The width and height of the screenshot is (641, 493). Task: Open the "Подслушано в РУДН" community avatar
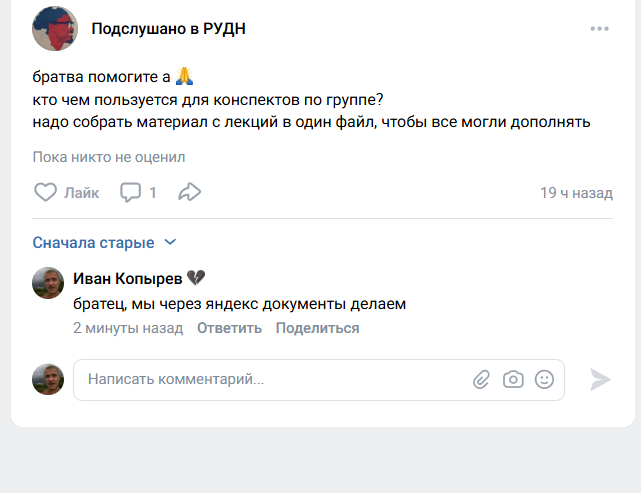[55, 29]
